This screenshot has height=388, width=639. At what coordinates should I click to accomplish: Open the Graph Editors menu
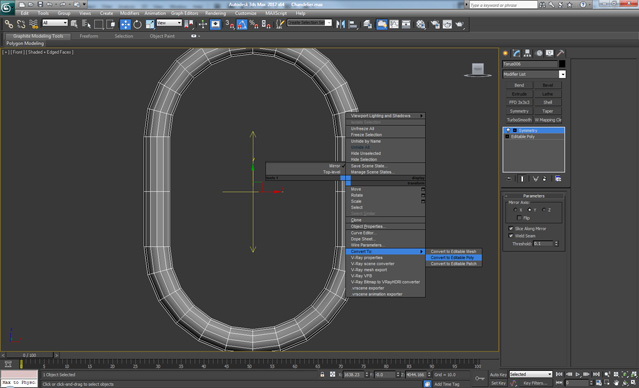[184, 13]
